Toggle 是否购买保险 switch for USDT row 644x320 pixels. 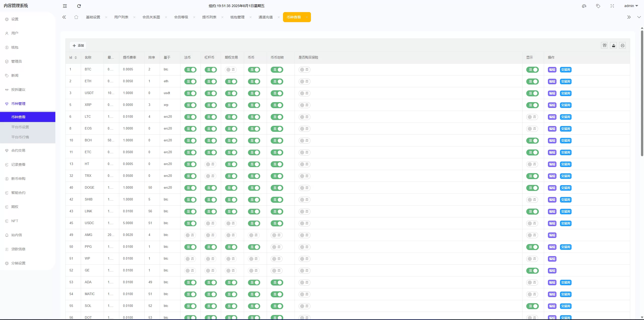pos(304,93)
